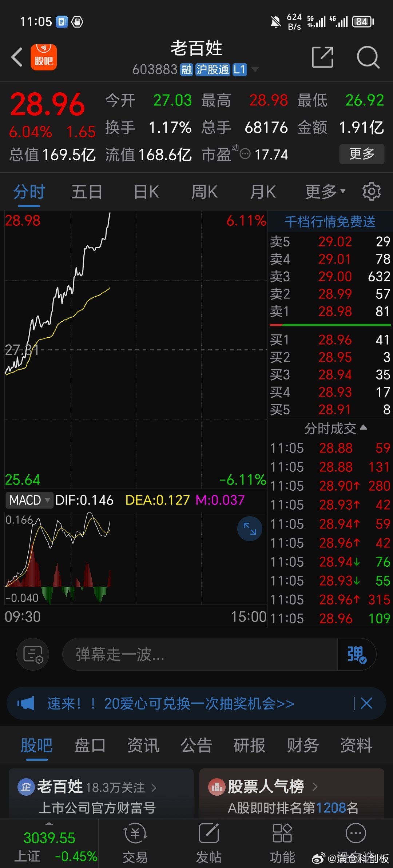Image resolution: width=393 pixels, height=868 pixels.
Task: Tap the current price 28.96
Action: [x=48, y=105]
